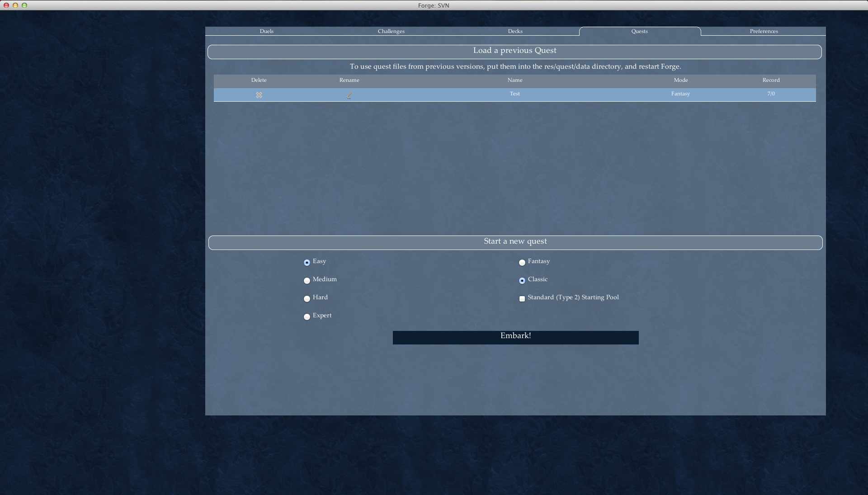The width and height of the screenshot is (868, 495).
Task: Select Fantasy quest mode
Action: [522, 263]
